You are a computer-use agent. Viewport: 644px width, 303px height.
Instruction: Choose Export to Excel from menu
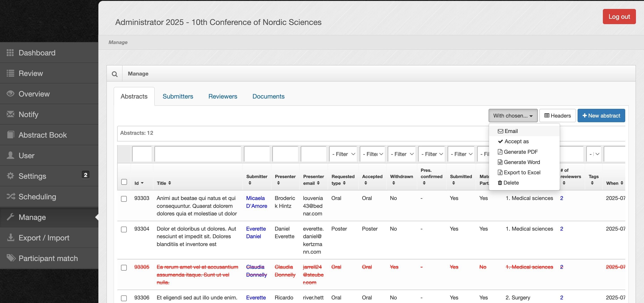pos(522,172)
